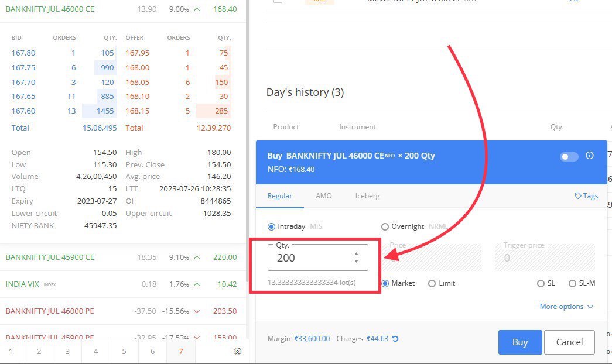Open marketwatch page 7
The width and height of the screenshot is (612, 364).
[x=181, y=352]
